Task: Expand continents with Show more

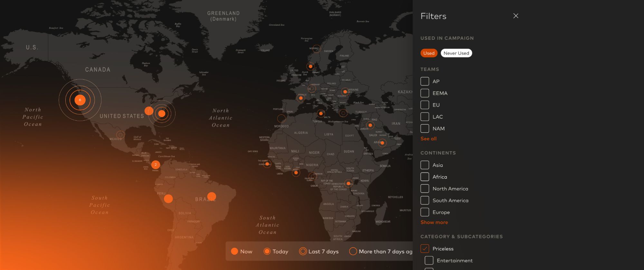Action: (434, 222)
